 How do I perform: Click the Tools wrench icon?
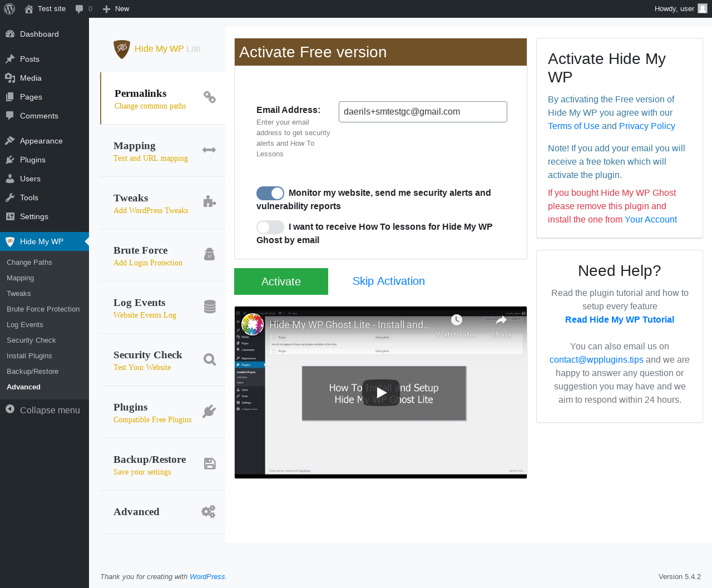[x=10, y=197]
